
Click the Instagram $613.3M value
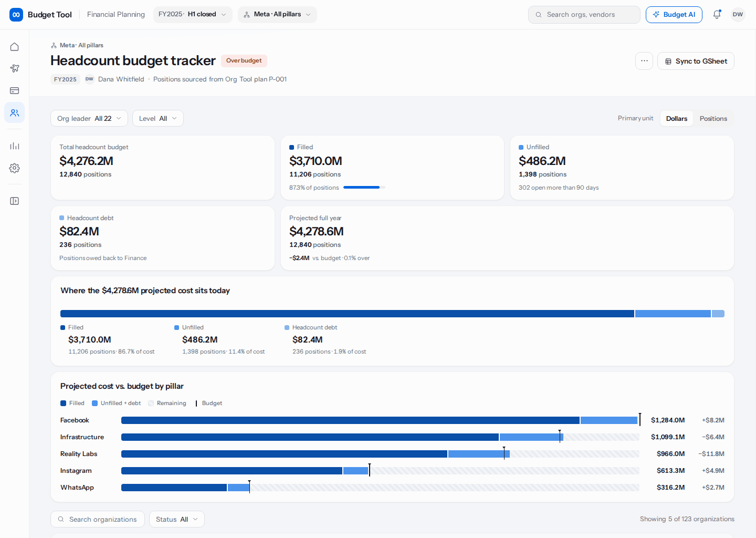click(x=670, y=471)
